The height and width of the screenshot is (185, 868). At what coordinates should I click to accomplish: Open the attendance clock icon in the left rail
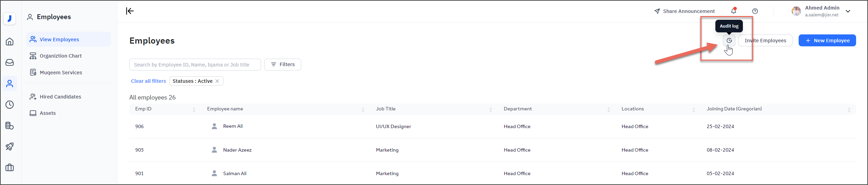click(x=10, y=105)
